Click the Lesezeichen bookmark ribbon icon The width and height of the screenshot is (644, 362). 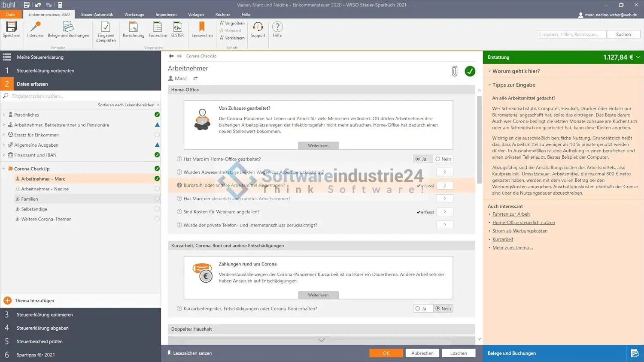click(x=202, y=29)
